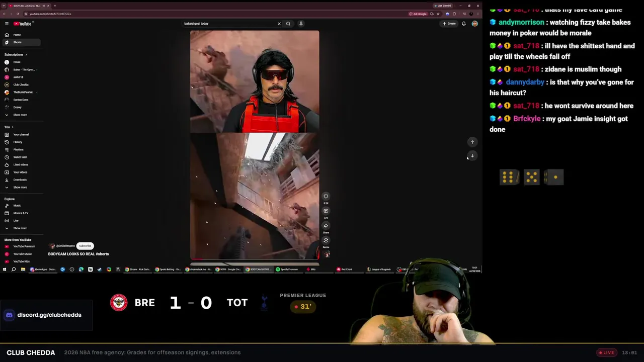
Task: Open the YouTube account avatar menu
Action: [x=474, y=24]
